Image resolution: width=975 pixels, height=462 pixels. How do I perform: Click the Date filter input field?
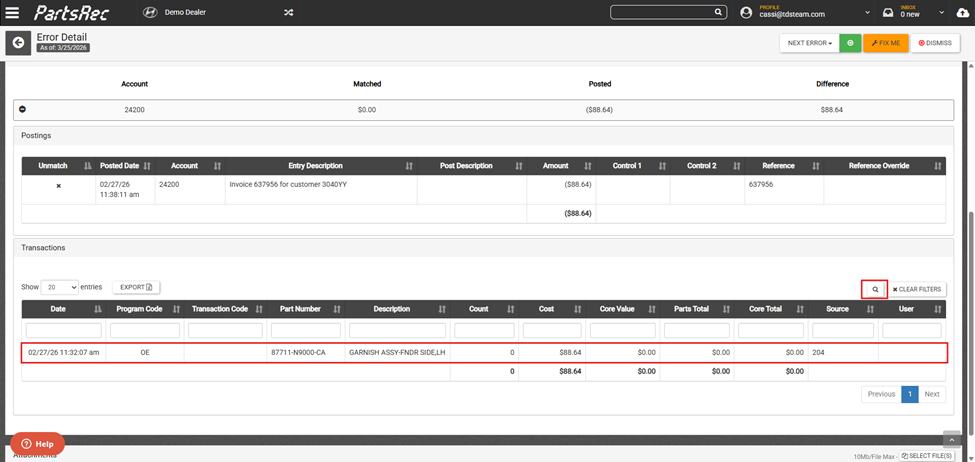63,330
